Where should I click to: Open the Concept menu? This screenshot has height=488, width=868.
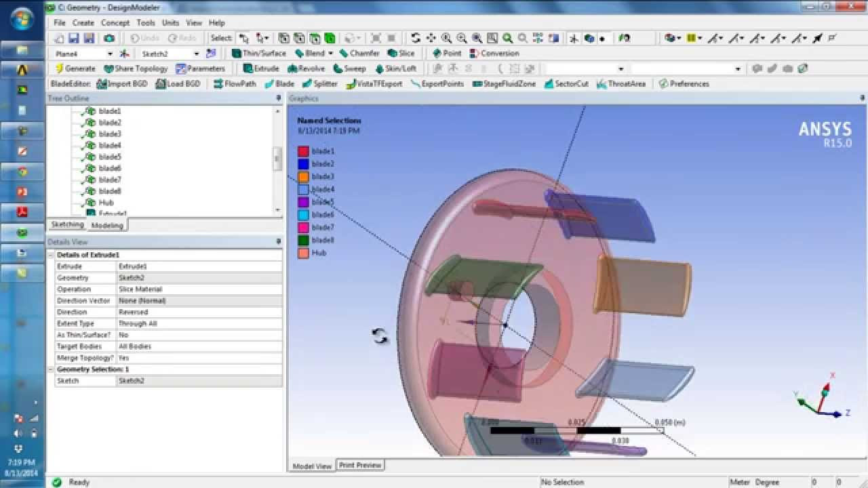tap(115, 22)
